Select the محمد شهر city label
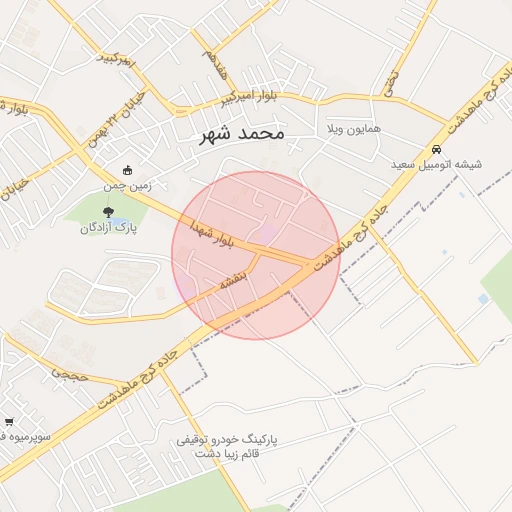The height and width of the screenshot is (512, 512). 242,135
